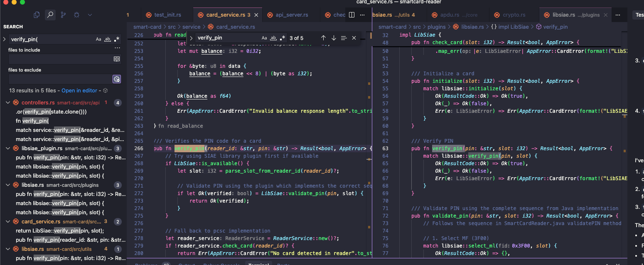
Task: Click the files to include input field
Action: coord(60,59)
